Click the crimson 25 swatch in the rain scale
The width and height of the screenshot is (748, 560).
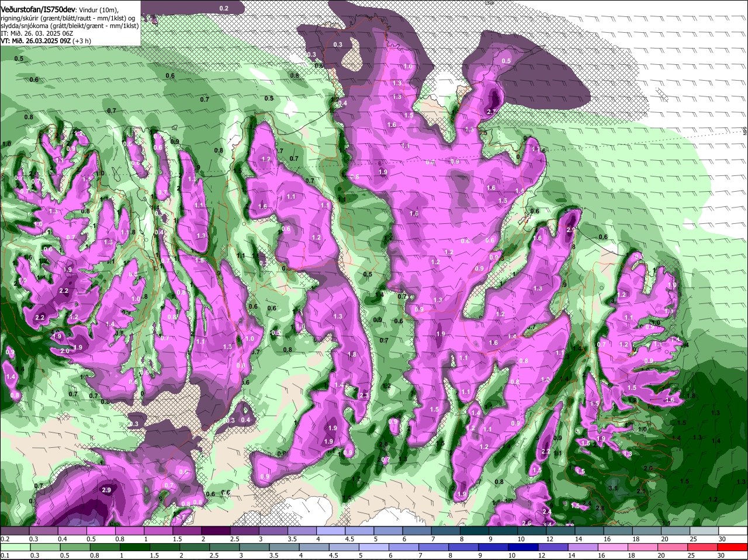[704, 547]
